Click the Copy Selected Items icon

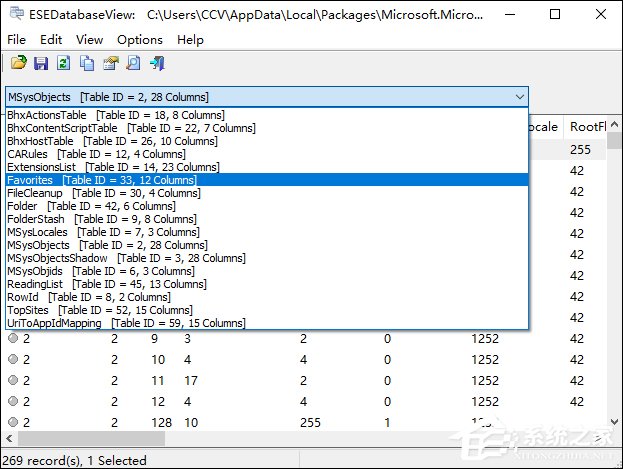point(87,63)
